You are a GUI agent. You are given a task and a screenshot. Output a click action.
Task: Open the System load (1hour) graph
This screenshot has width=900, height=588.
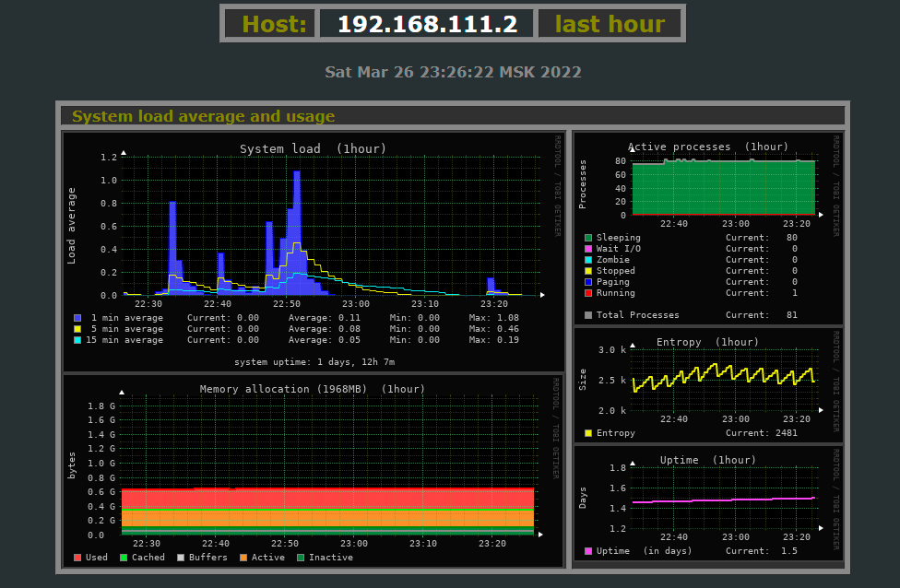coord(314,230)
